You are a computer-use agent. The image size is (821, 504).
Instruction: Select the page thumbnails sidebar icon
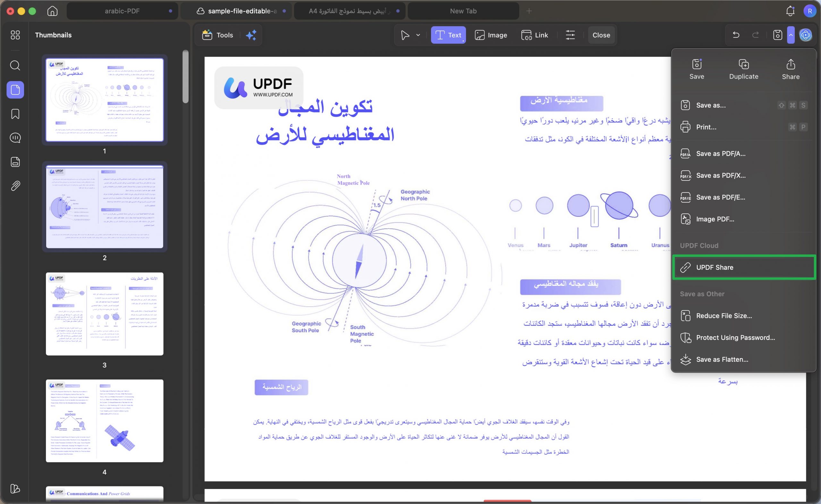pos(15,90)
